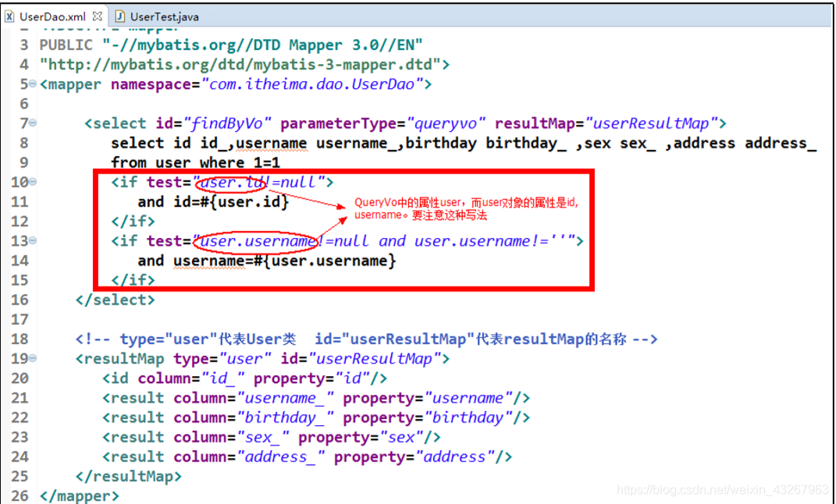Switch to the UserDao.xml editor tab
Viewport: 836px width, 504px height.
[x=53, y=16]
